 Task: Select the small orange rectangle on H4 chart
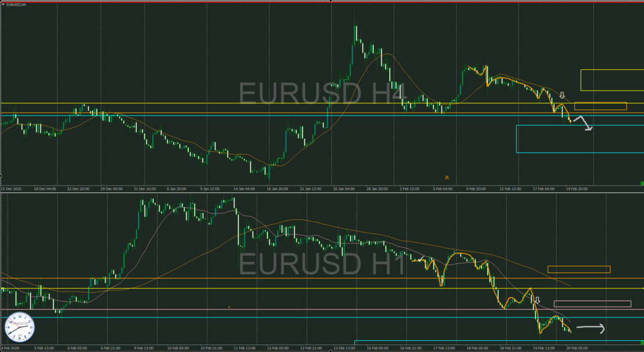600,106
